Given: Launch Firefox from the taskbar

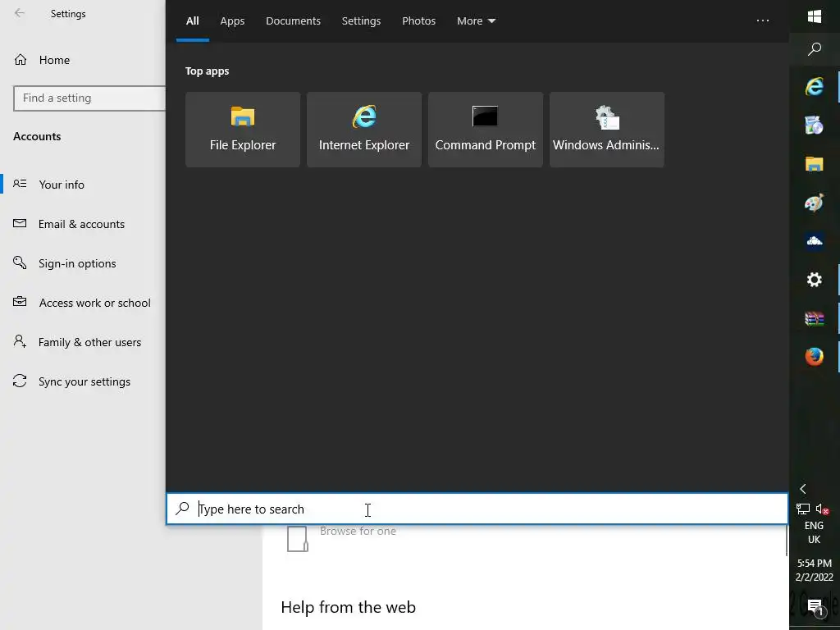Looking at the screenshot, I should (x=815, y=356).
